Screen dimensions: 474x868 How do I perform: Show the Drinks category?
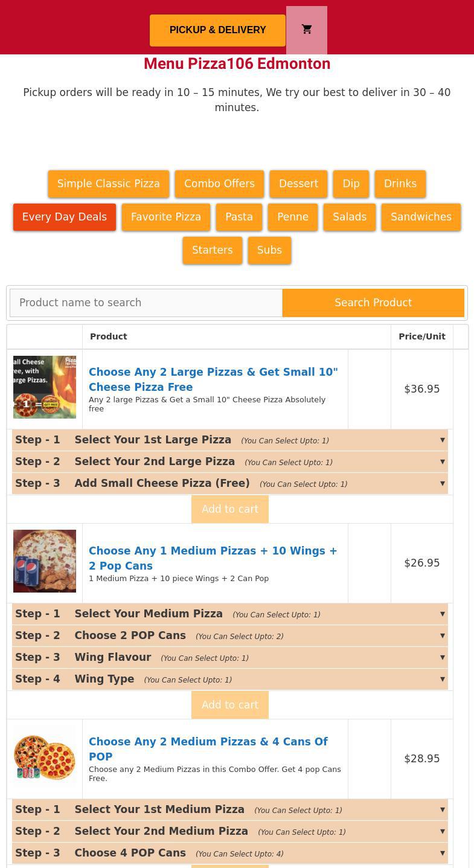(400, 184)
